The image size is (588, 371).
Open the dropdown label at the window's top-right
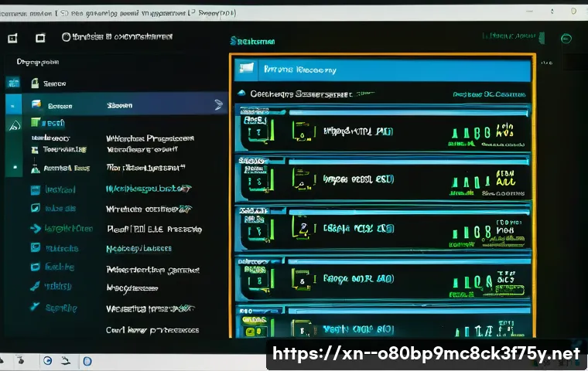(x=507, y=37)
